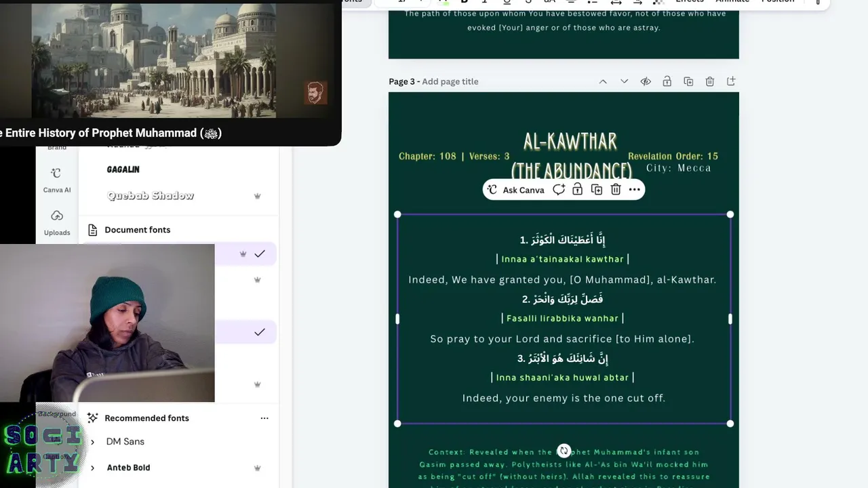868x488 pixels.
Task: Delete Page 3 using the trash icon
Action: click(x=710, y=81)
